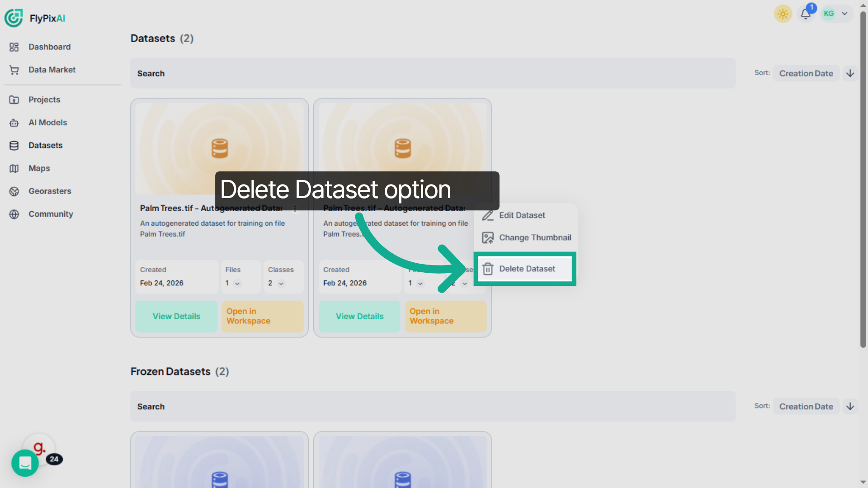This screenshot has width=868, height=488.
Task: Click Open in Workspace on first dataset
Action: [263, 317]
